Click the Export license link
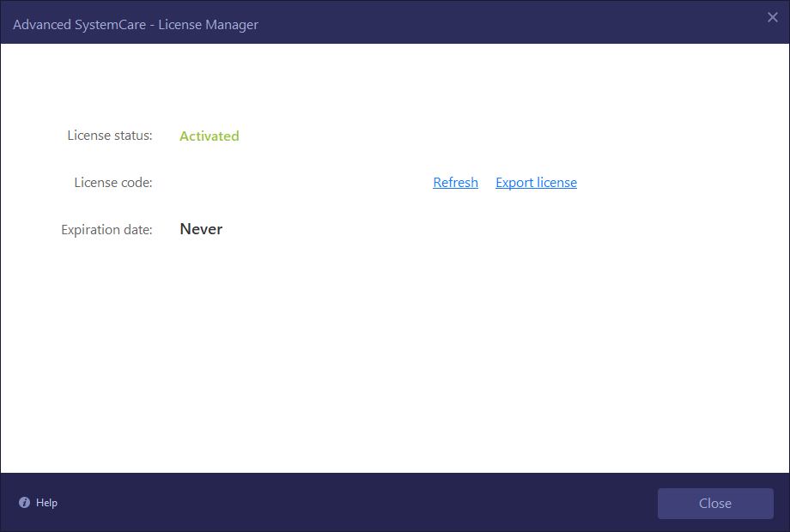 point(536,183)
